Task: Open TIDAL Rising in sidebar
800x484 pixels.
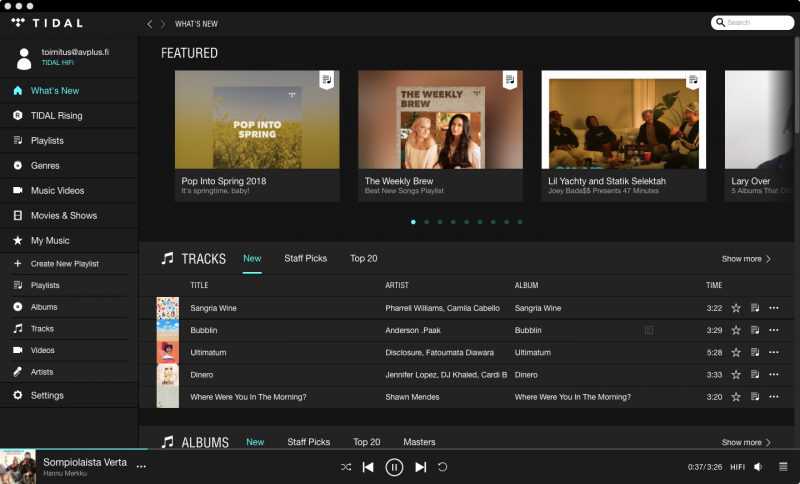Action: [56, 116]
